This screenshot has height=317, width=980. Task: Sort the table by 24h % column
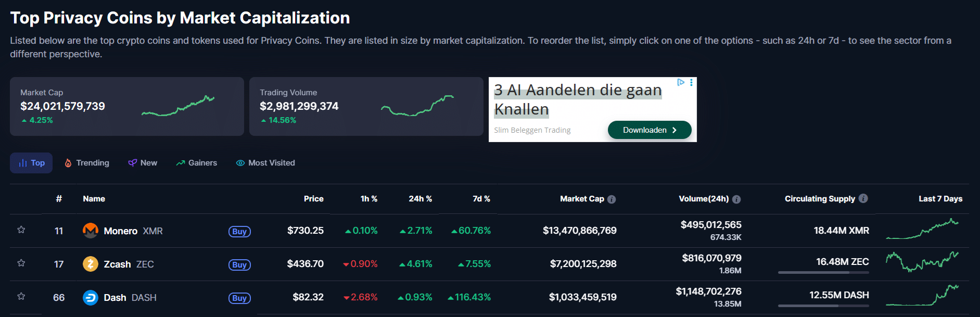point(420,199)
